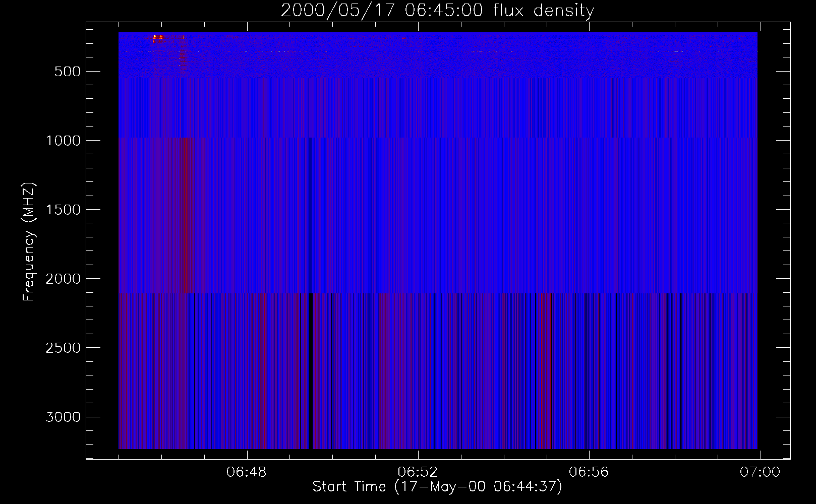Click the "Frequency (MHZ)" y-axis label

[29, 242]
